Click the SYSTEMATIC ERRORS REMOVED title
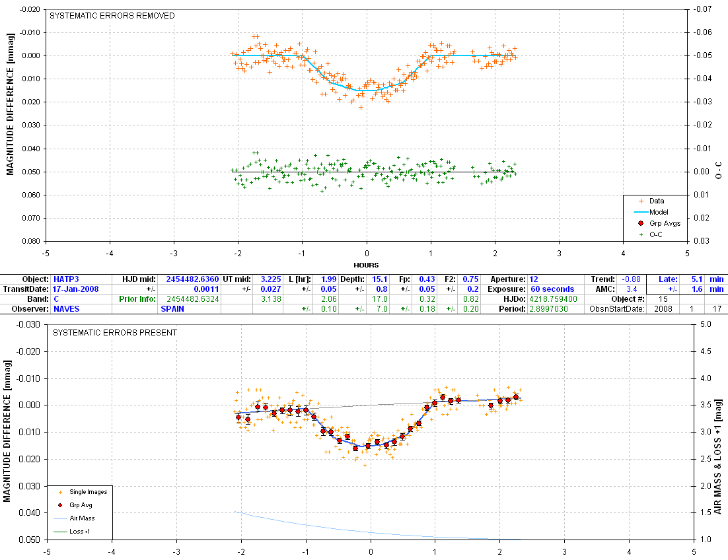The image size is (728, 560). click(112, 16)
